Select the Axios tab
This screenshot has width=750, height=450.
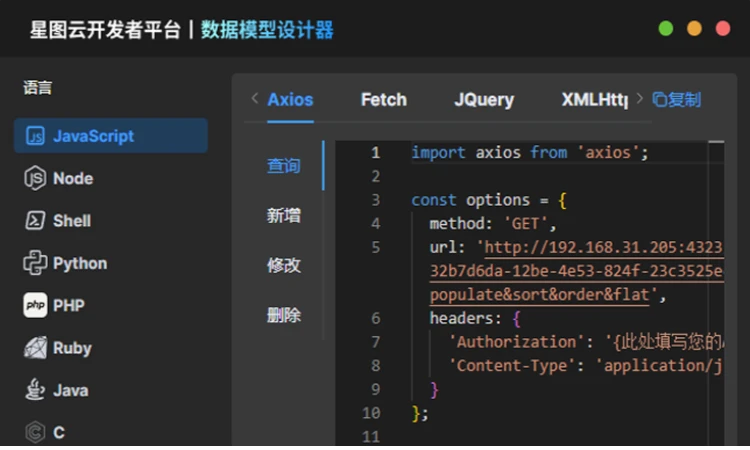pos(290,99)
